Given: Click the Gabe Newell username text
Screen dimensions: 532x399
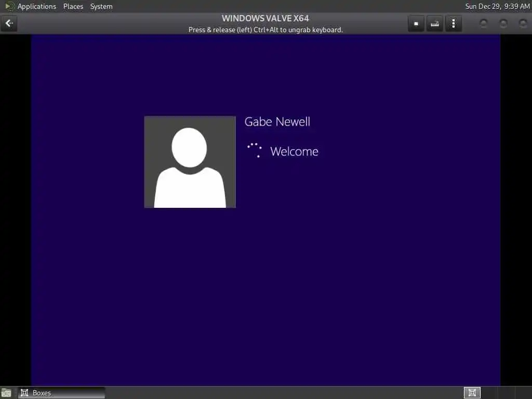Looking at the screenshot, I should coord(277,122).
